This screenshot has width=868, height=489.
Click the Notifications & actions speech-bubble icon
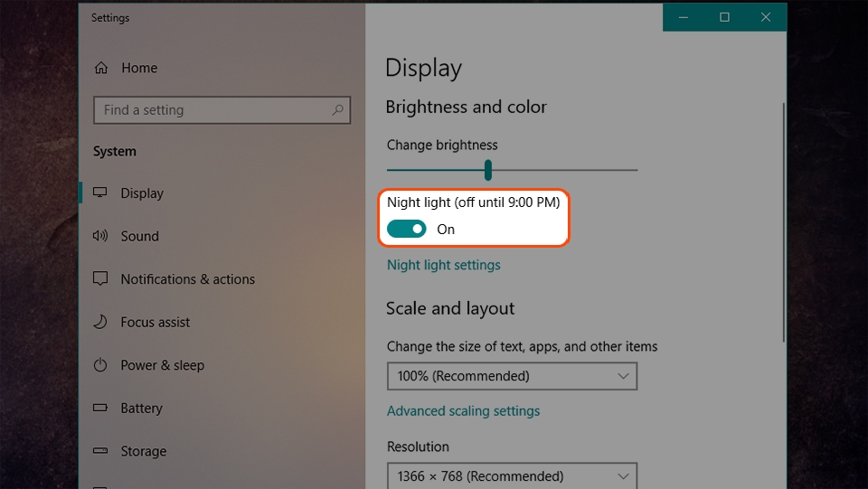click(x=100, y=278)
